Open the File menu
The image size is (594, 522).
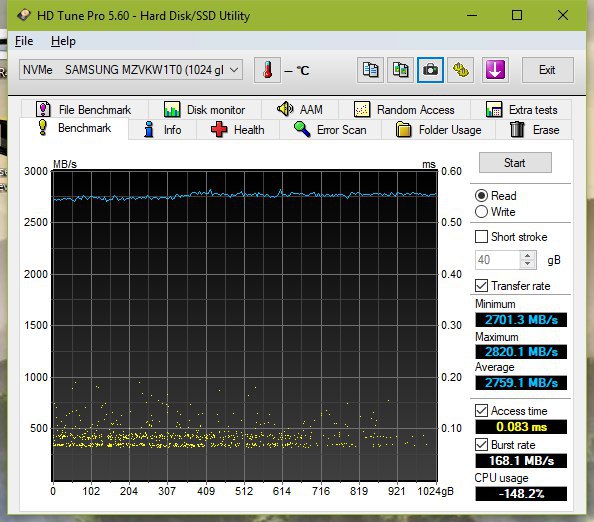(24, 41)
